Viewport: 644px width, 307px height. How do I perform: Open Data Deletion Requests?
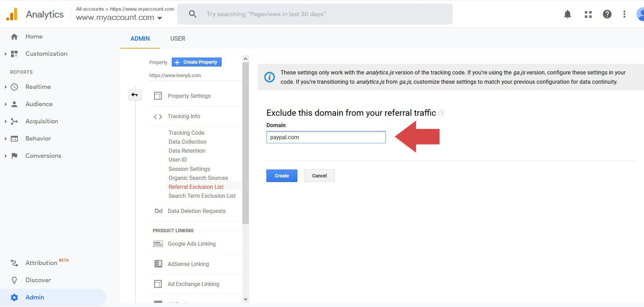click(197, 211)
